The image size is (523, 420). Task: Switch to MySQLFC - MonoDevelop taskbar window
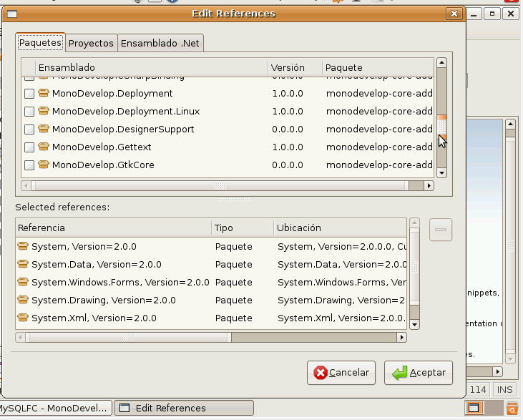55,408
